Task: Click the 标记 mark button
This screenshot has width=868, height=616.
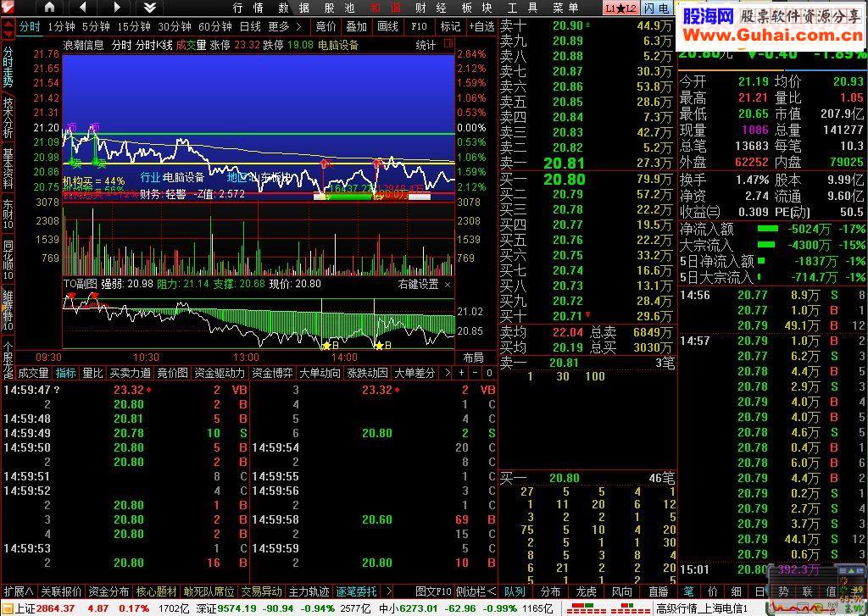Action: 450,26
